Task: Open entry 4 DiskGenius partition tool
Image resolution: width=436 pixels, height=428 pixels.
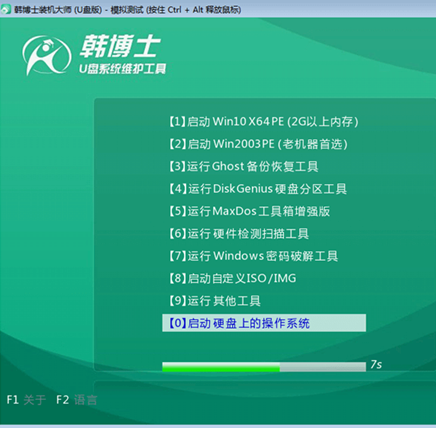Action: tap(257, 189)
